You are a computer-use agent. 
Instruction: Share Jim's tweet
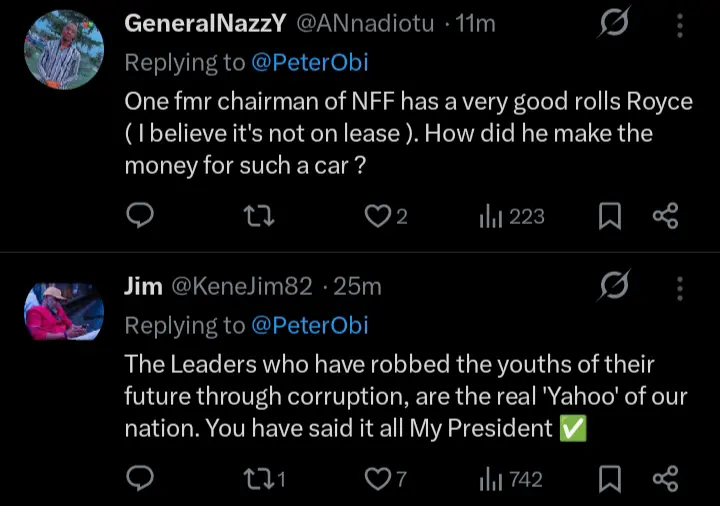tap(666, 479)
